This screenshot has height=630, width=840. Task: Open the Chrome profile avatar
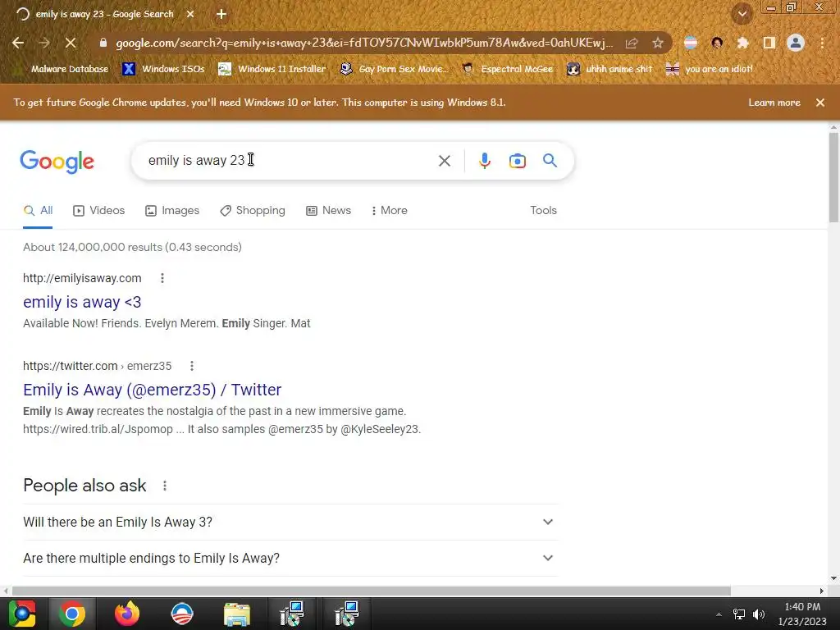coord(796,43)
